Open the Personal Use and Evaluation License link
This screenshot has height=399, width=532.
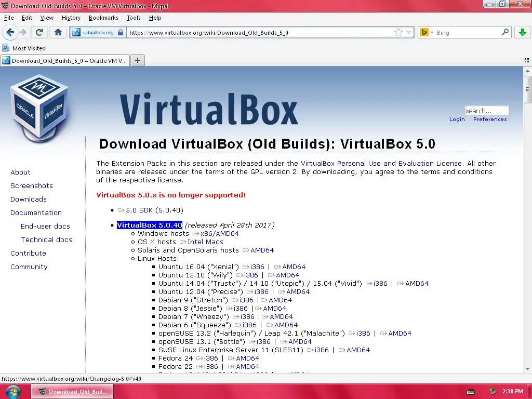[x=381, y=164]
